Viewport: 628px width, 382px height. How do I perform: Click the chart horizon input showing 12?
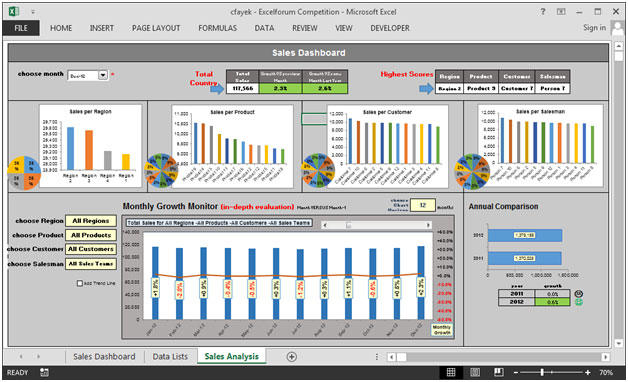tap(423, 205)
